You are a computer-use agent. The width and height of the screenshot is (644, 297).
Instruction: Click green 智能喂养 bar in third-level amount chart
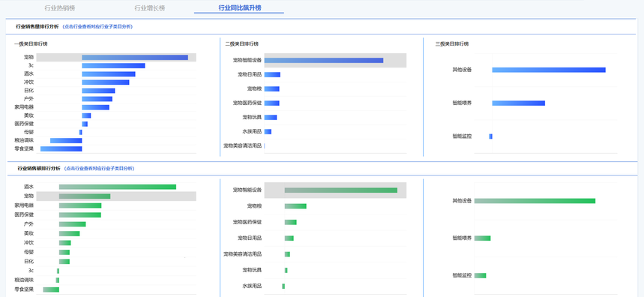[483, 238]
